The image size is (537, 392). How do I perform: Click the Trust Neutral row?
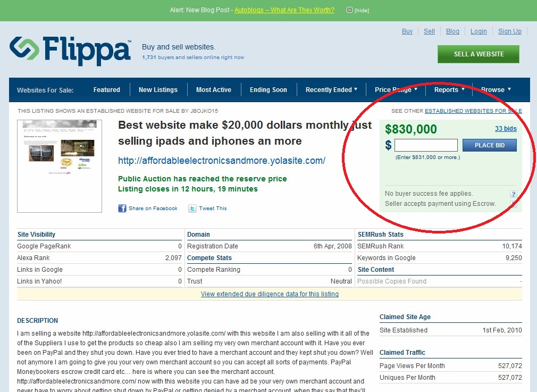click(270, 281)
